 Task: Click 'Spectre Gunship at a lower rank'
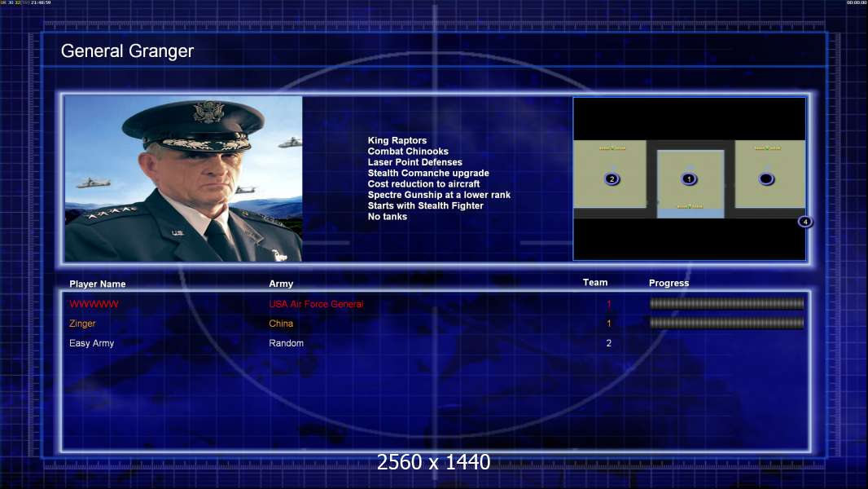click(x=439, y=195)
